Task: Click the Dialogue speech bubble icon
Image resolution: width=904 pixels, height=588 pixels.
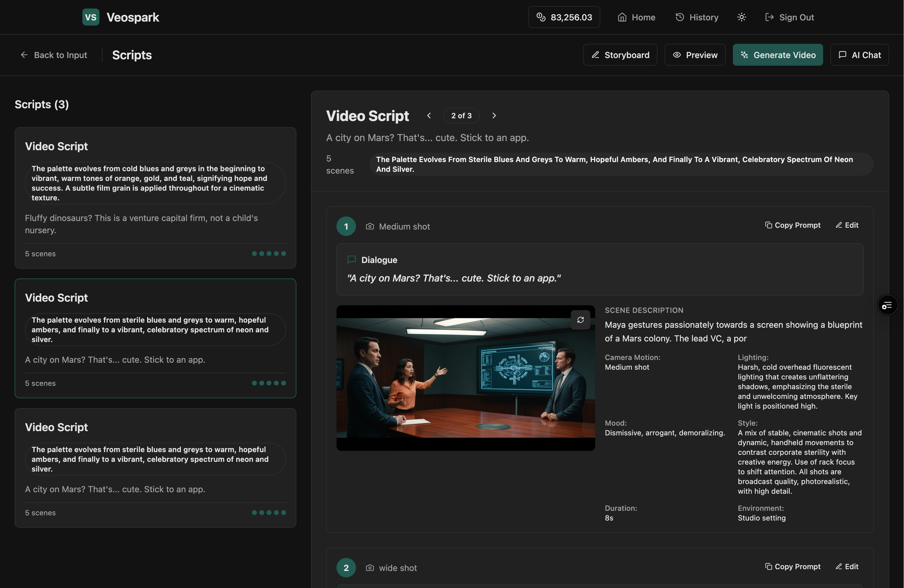Action: point(352,259)
